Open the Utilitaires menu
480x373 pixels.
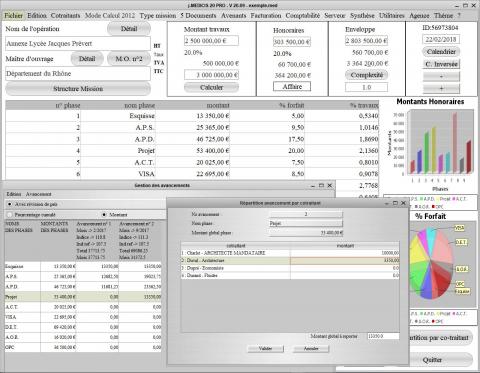click(x=391, y=16)
